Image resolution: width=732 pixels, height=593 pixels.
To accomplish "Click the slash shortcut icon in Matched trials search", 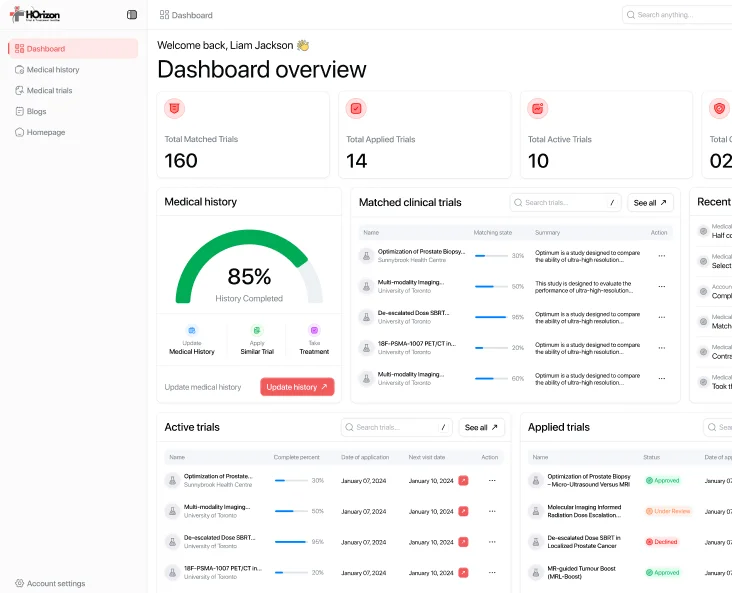I will click(612, 203).
